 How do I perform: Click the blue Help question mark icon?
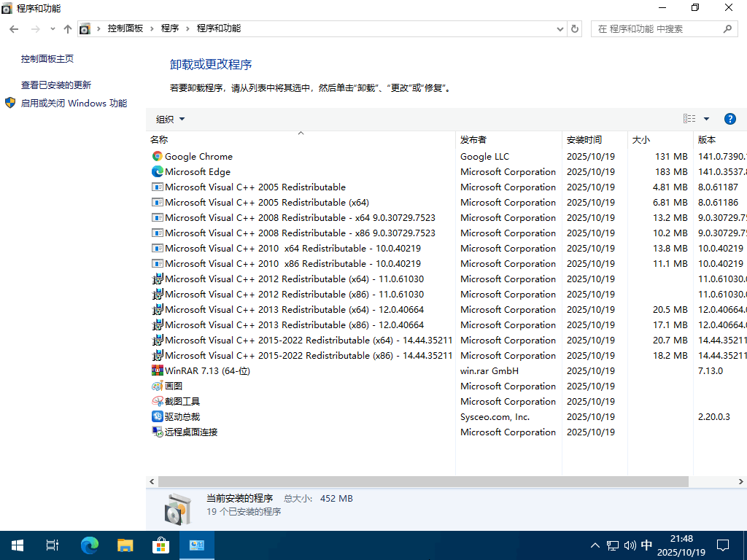point(730,118)
